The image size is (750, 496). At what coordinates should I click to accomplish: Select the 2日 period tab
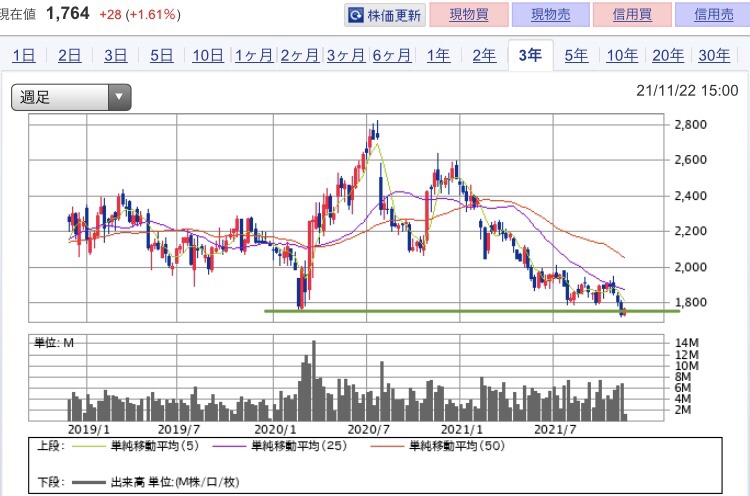coord(69,55)
